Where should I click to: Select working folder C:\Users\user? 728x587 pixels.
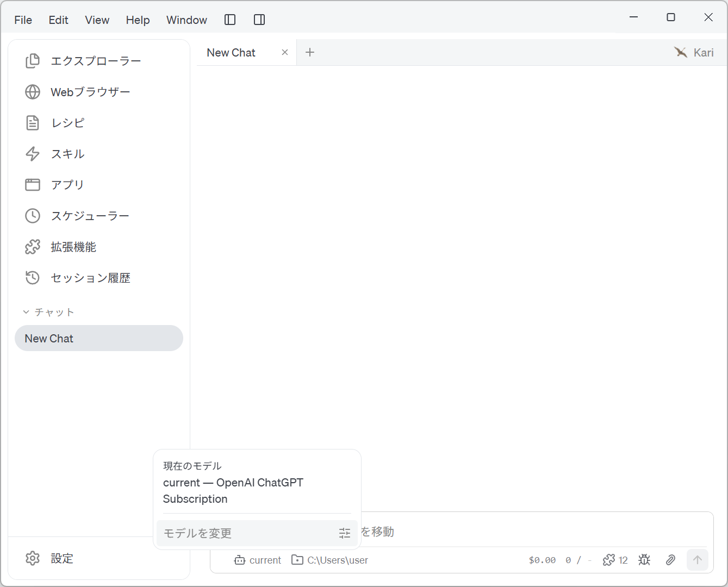(x=330, y=560)
